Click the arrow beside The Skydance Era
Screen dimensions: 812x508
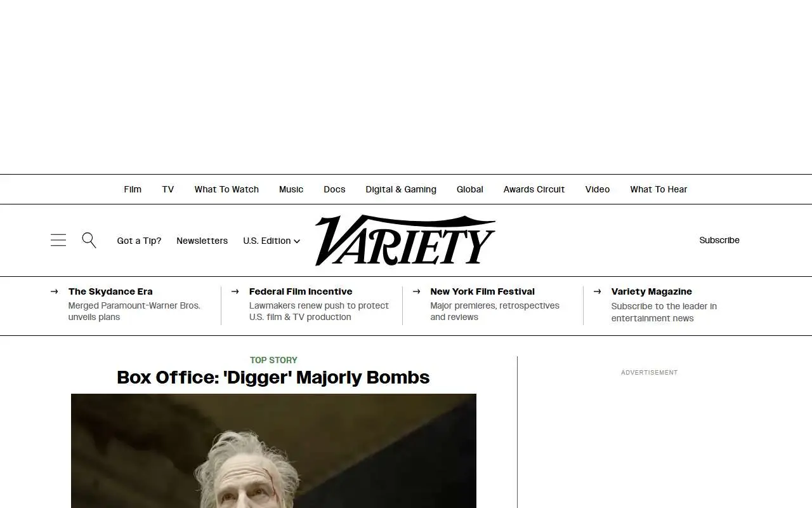click(x=55, y=291)
